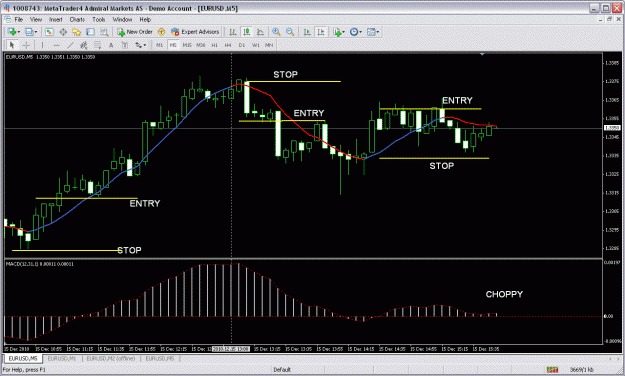The image size is (625, 376).
Task: Open the Tools menu
Action: click(x=99, y=19)
